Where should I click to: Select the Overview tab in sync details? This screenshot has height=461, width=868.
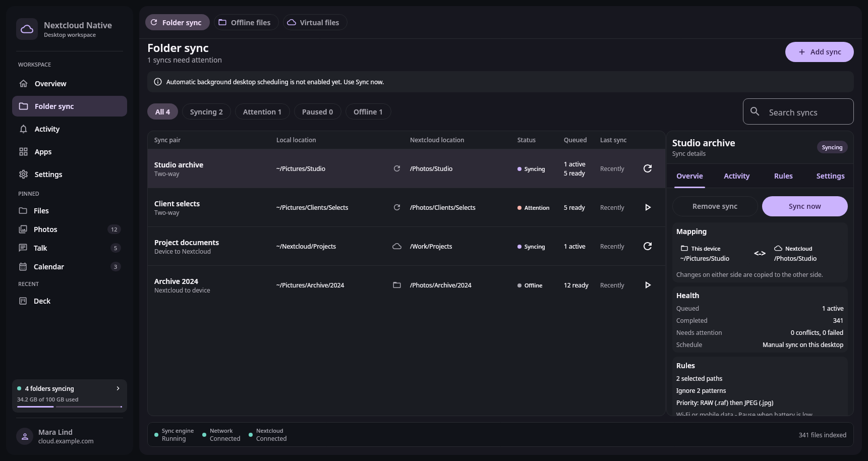click(689, 176)
